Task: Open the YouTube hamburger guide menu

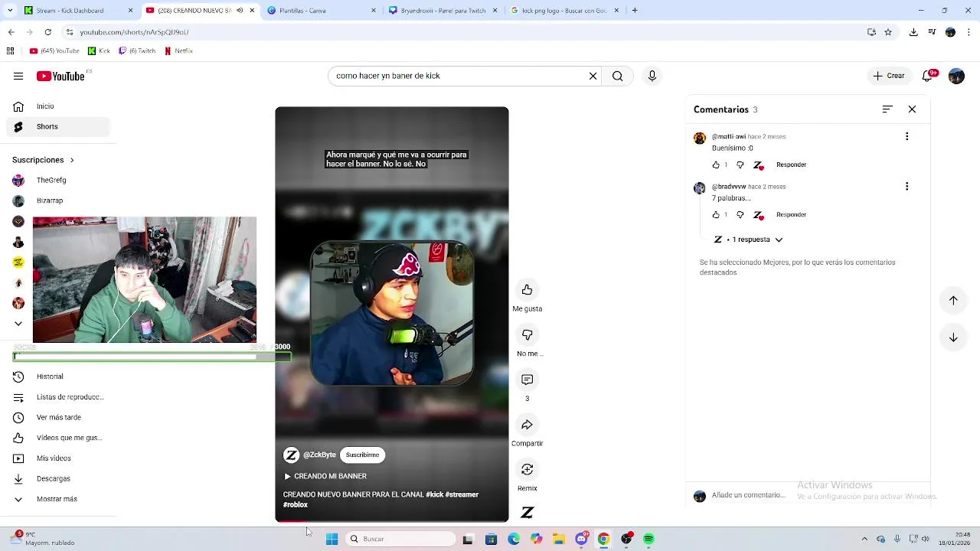Action: 18,76
